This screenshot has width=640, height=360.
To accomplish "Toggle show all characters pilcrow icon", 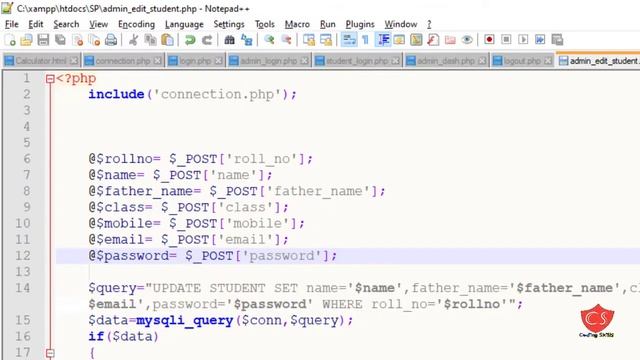I will (x=365, y=40).
